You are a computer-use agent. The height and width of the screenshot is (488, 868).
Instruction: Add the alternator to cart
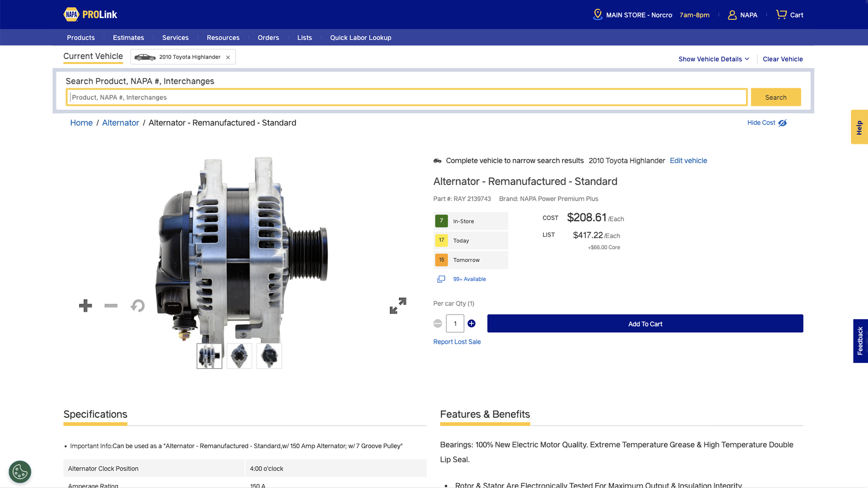pyautogui.click(x=645, y=324)
